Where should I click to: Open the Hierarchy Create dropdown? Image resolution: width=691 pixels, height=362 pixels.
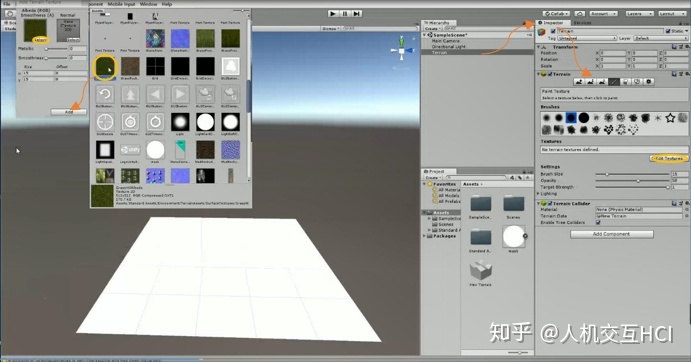click(432, 29)
